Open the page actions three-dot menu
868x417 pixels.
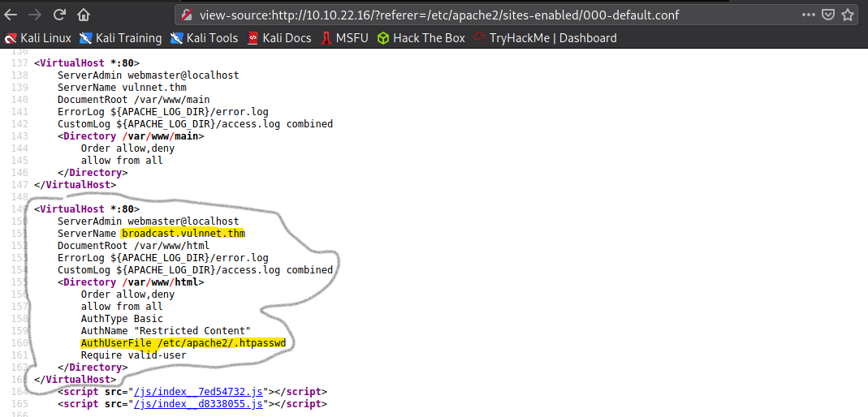click(809, 15)
